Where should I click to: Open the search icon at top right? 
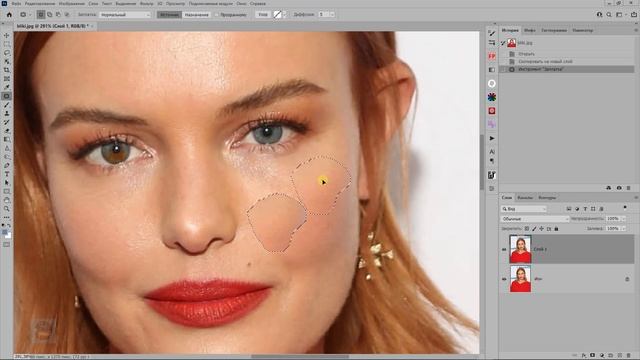click(x=609, y=14)
